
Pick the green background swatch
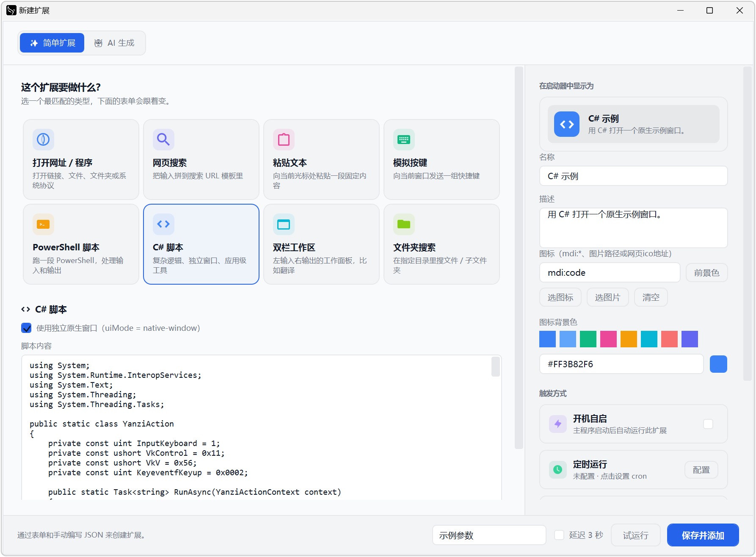click(x=588, y=339)
